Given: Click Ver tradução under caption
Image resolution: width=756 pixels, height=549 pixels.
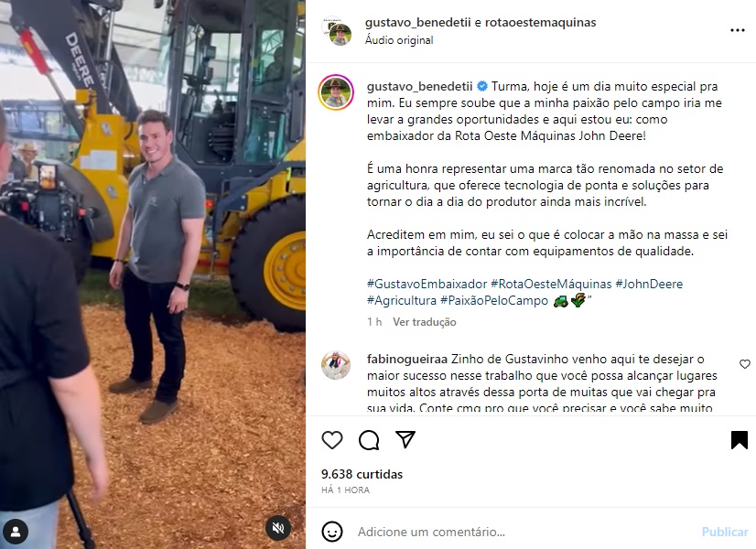Looking at the screenshot, I should pos(425,322).
